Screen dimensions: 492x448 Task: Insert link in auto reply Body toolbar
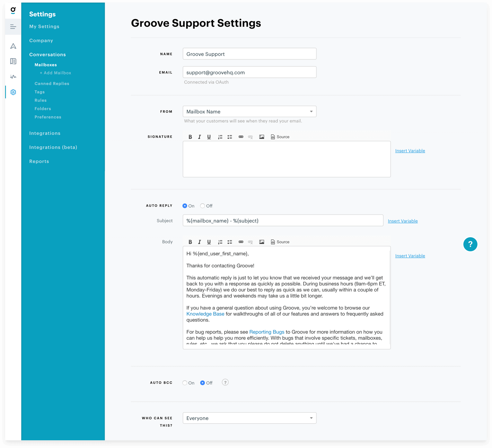tap(241, 242)
